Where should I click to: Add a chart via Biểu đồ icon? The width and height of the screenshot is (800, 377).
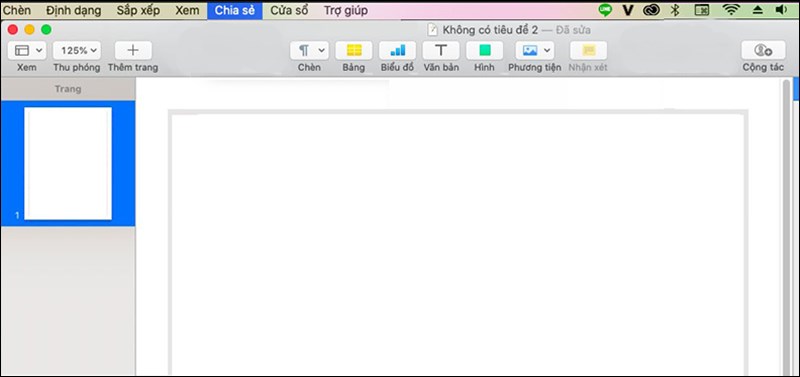[x=397, y=51]
